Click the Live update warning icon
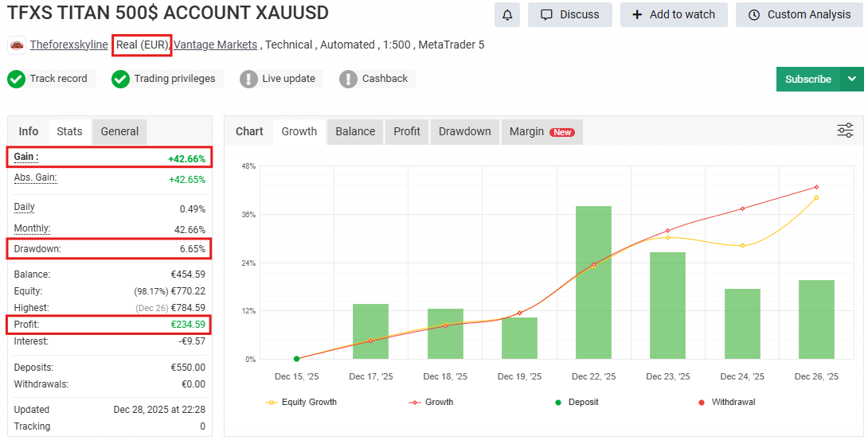Image resolution: width=868 pixels, height=440 pixels. coord(248,79)
